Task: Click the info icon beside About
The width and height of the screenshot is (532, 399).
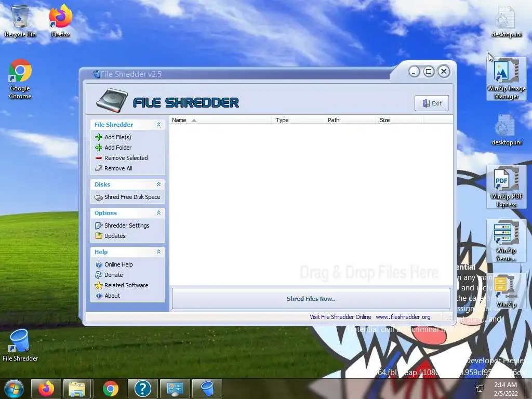Action: (99, 296)
